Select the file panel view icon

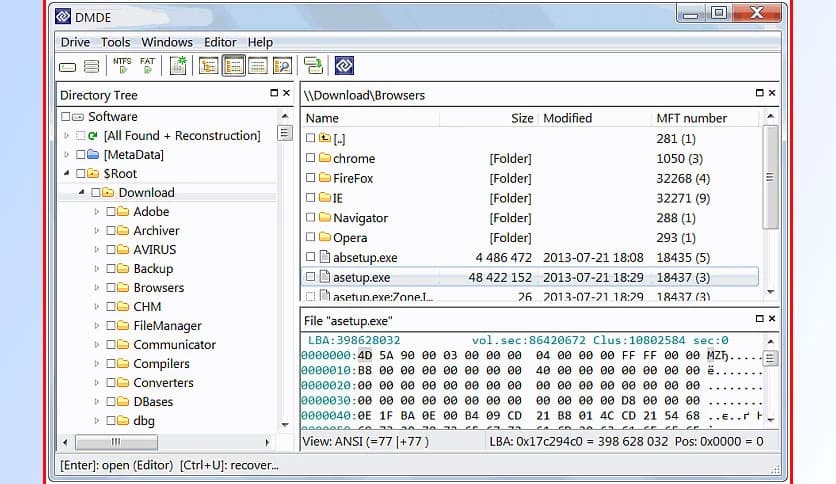click(x=233, y=66)
